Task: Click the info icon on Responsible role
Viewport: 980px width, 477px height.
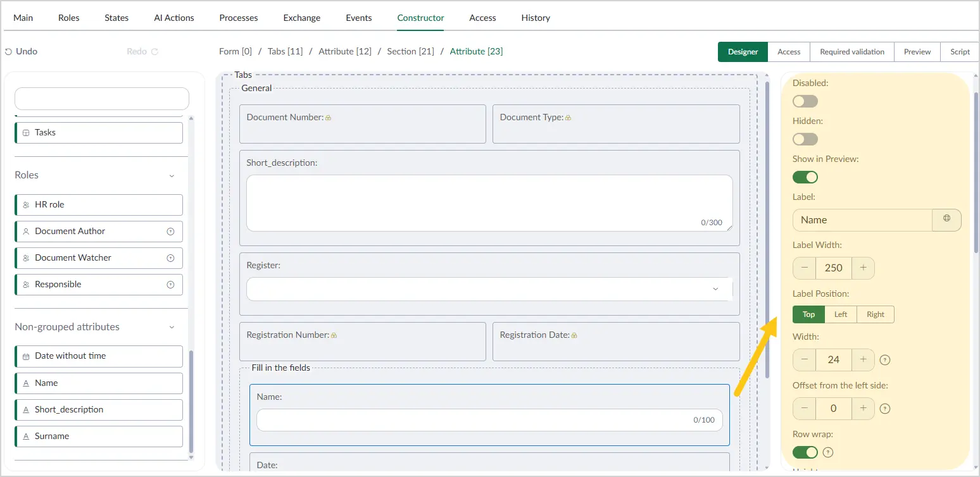Action: point(170,285)
